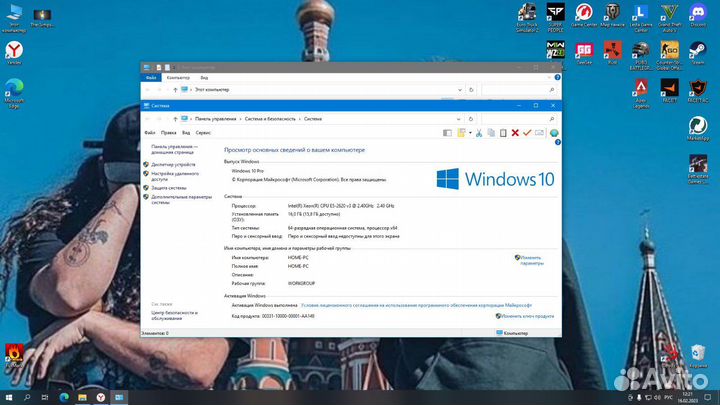Open Microsoft Edge desktop shortcut
This screenshot has height=405, width=720.
click(14, 93)
